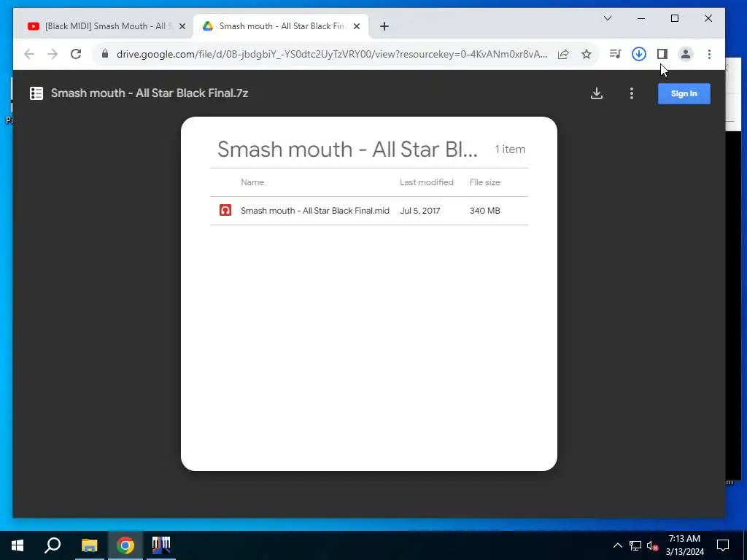Toggle the Chrome side panel
Image resolution: width=747 pixels, height=560 pixels.
(662, 54)
